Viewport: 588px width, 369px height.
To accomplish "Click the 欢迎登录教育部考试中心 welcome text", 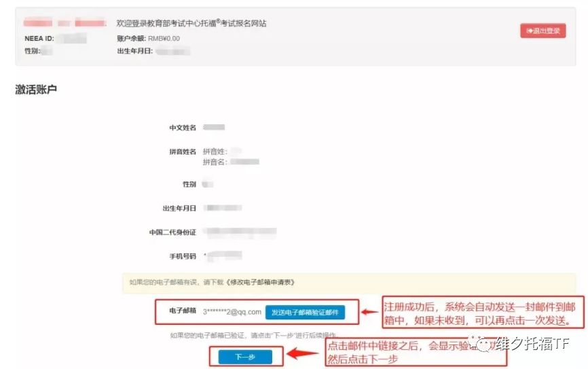I will click(x=191, y=23).
